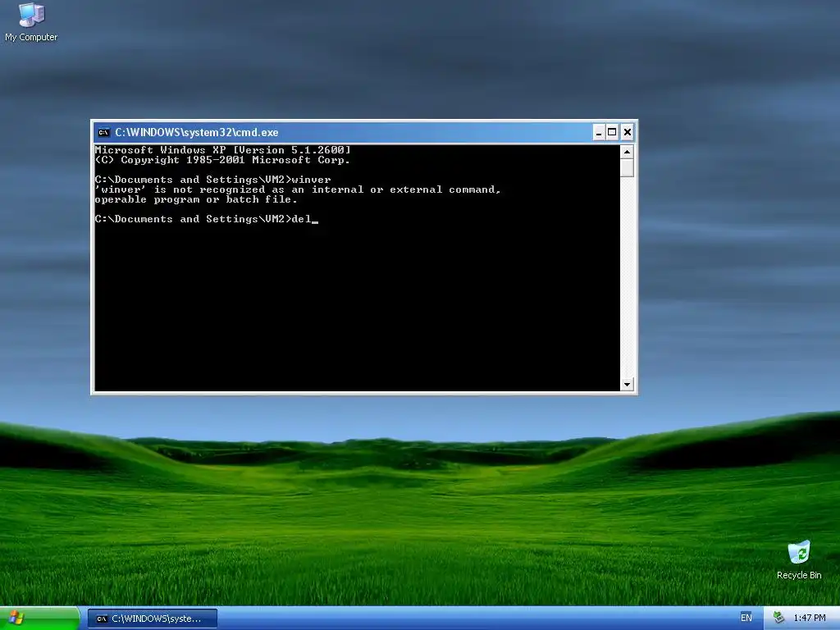
Task: Click the Start button
Action: (x=39, y=619)
